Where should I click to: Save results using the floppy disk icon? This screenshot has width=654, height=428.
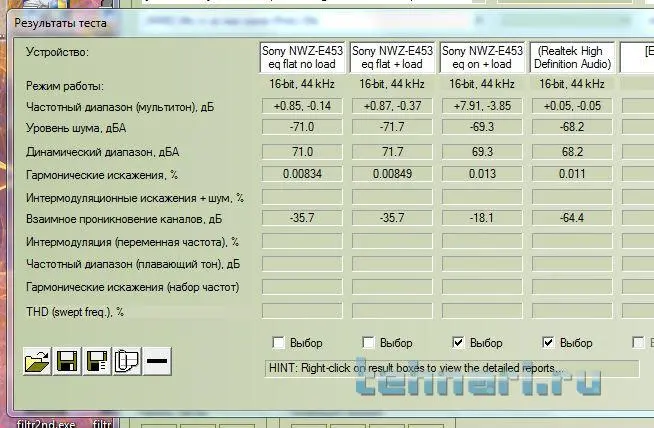[67, 361]
